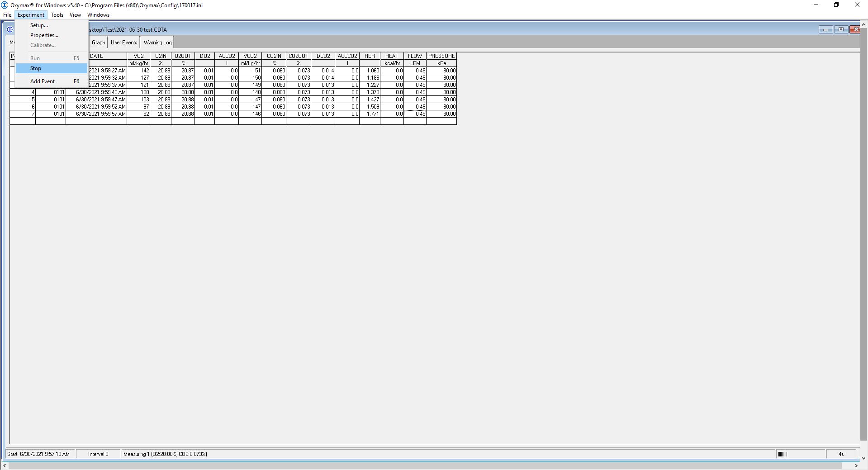Click the O2IN column header
Screen dimensions: 868x470
[161, 56]
